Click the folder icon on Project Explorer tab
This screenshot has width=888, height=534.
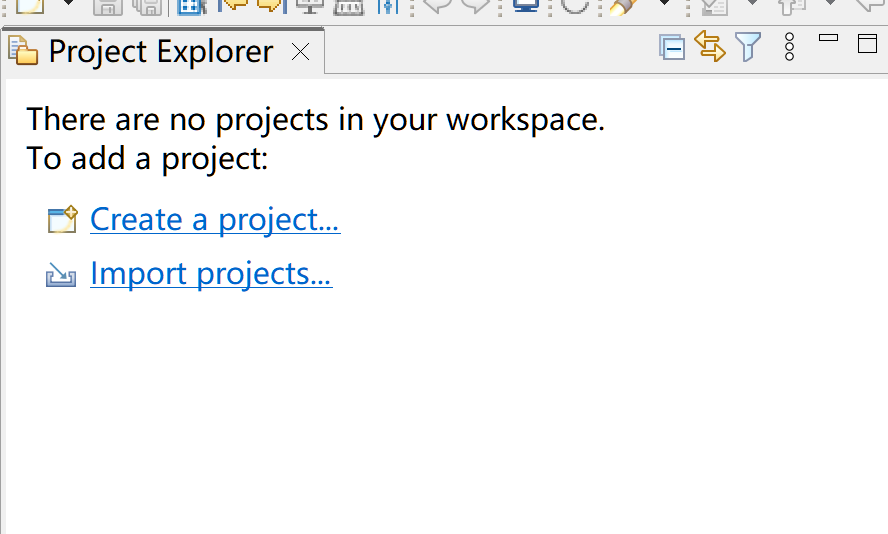23,52
